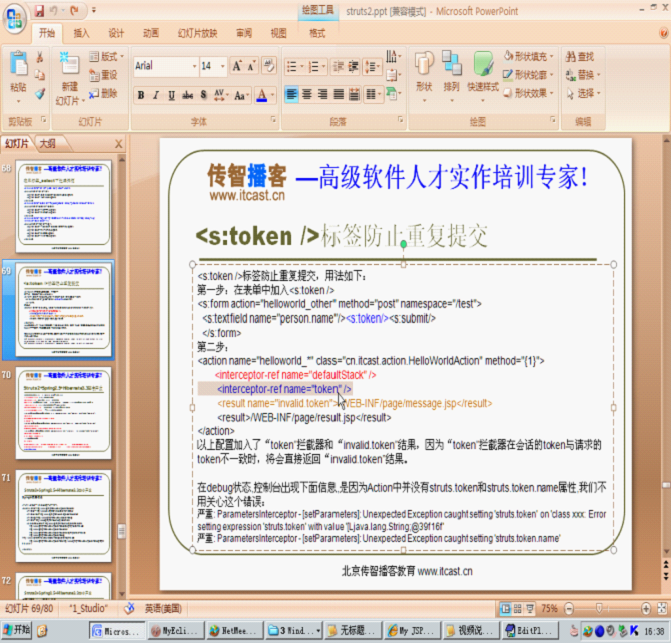Click zoom out minus button
The height and width of the screenshot is (643, 671).
[x=569, y=608]
